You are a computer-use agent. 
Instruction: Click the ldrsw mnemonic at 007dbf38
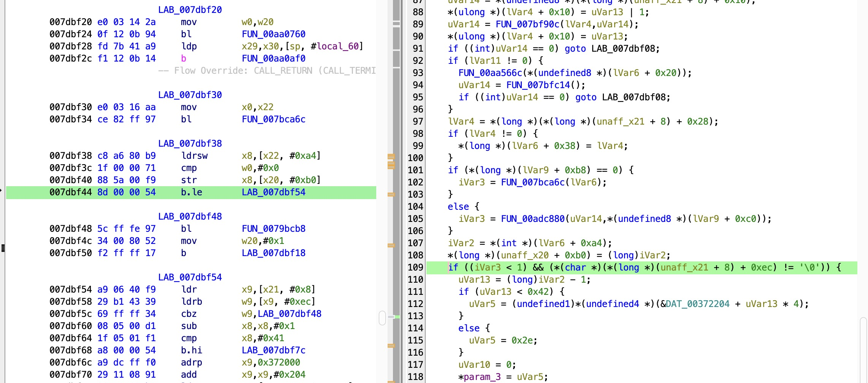(194, 155)
